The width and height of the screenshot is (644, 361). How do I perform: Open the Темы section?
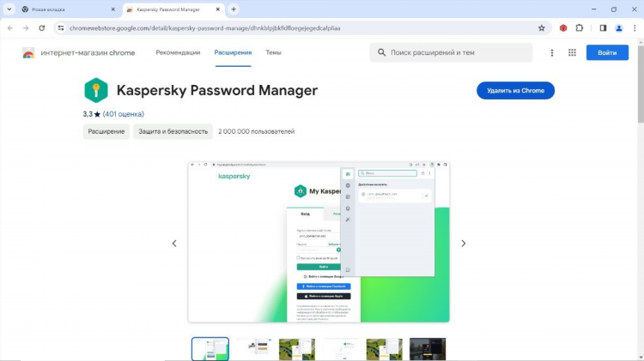click(x=273, y=52)
